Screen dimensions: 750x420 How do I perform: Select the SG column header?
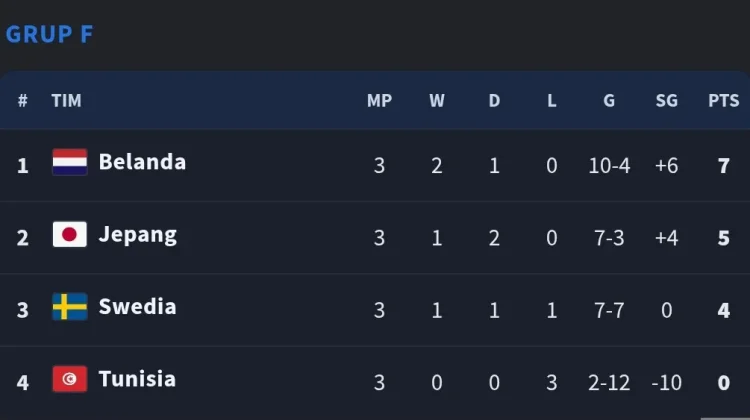tap(666, 100)
